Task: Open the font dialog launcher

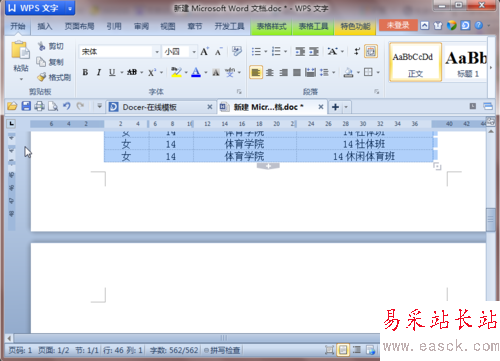Action: click(x=239, y=91)
